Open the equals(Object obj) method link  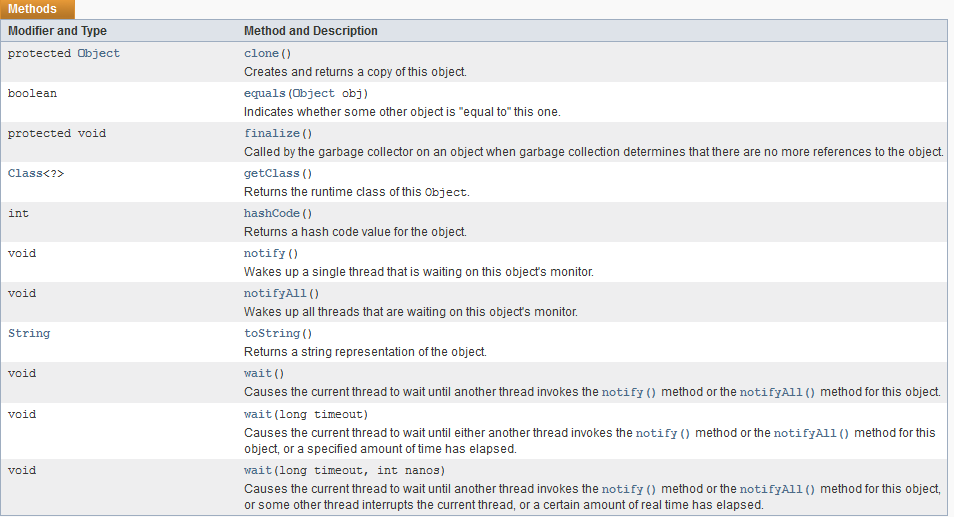pyautogui.click(x=265, y=94)
